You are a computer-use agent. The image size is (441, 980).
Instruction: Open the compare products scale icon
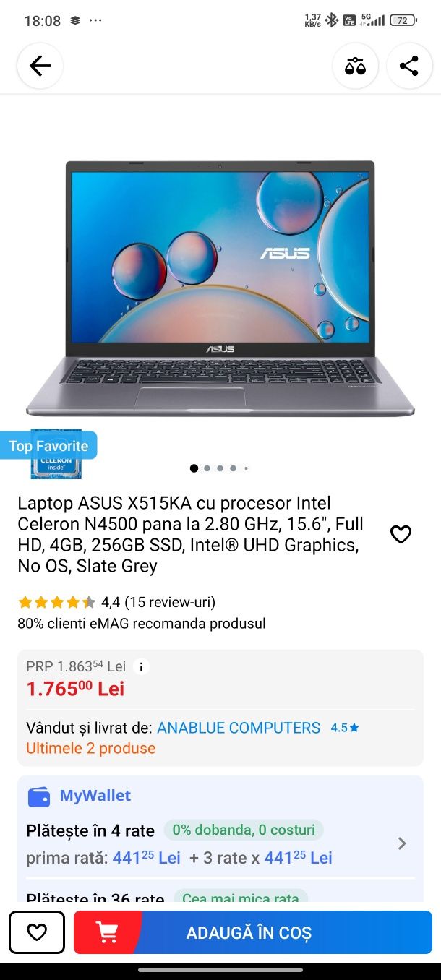355,66
